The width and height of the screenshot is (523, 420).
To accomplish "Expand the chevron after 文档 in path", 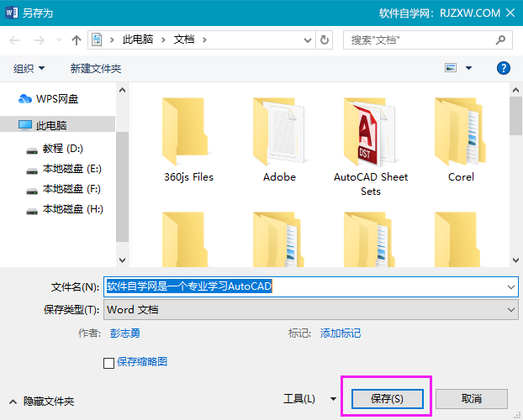I will click(x=204, y=40).
